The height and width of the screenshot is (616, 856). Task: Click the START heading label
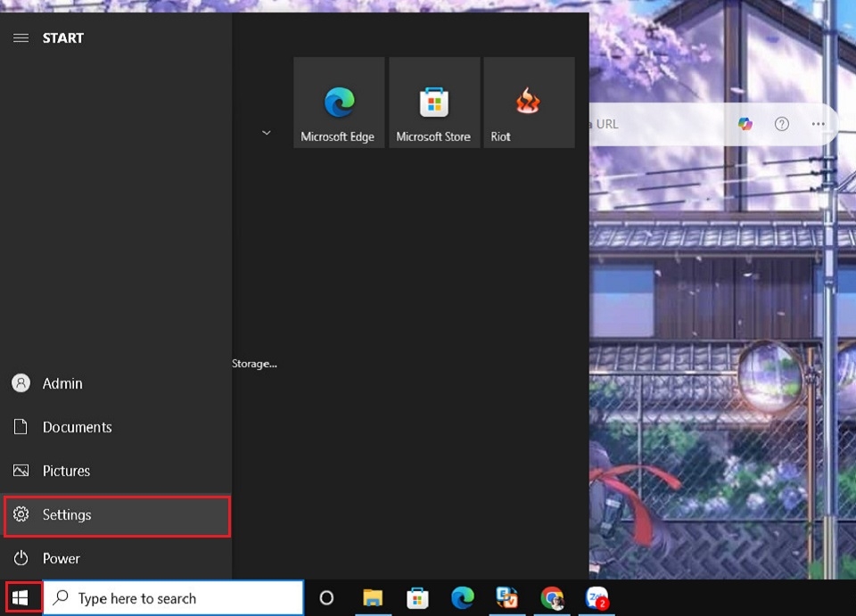pyautogui.click(x=63, y=38)
